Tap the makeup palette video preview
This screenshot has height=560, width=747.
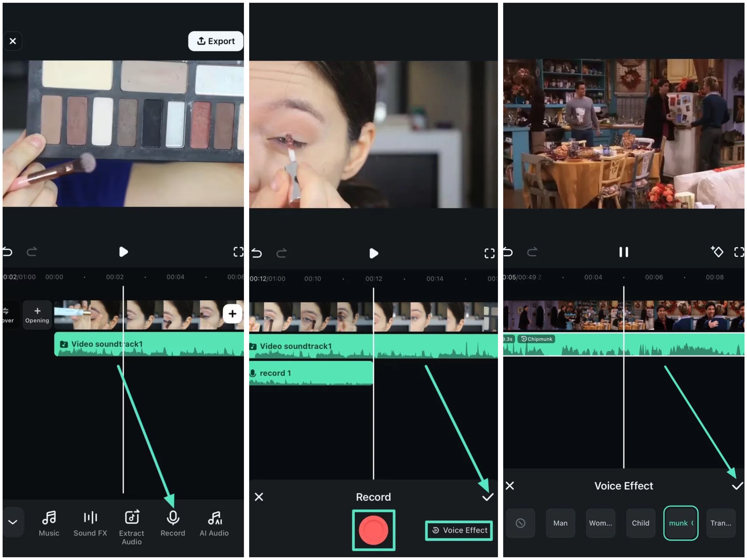point(123,134)
